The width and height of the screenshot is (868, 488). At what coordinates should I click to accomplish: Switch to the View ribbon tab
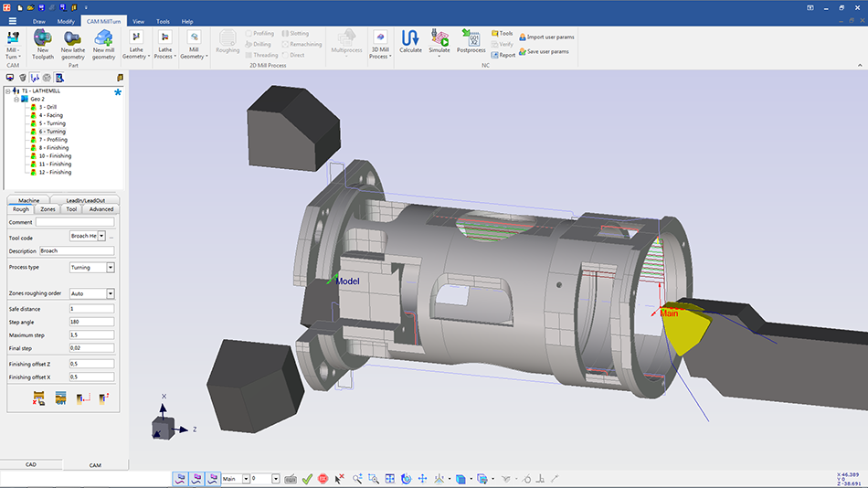138,20
